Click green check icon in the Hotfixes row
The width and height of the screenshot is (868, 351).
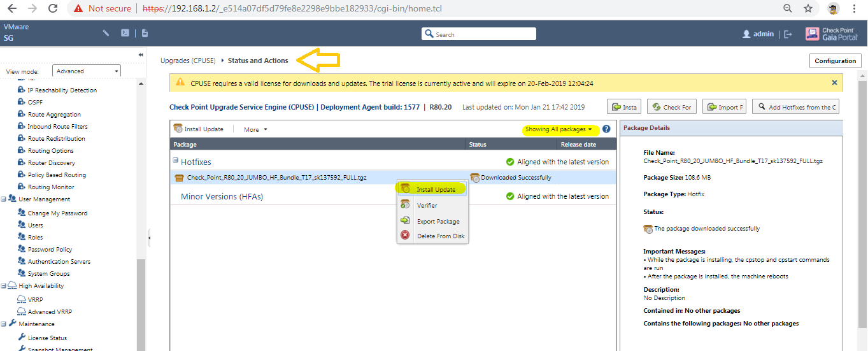coord(510,162)
